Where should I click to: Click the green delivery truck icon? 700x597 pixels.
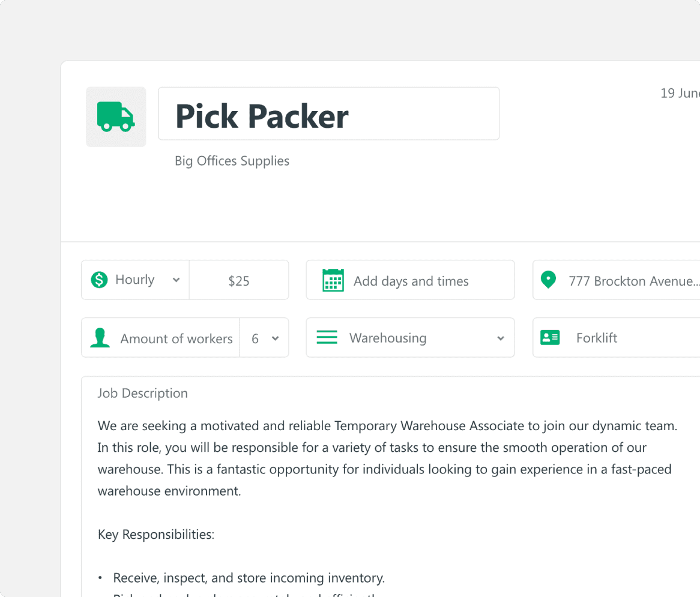pyautogui.click(x=116, y=116)
